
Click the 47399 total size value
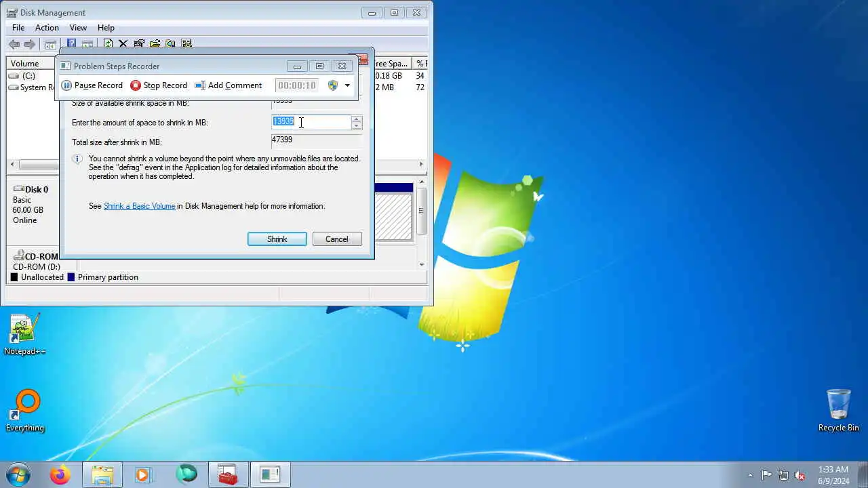point(282,140)
